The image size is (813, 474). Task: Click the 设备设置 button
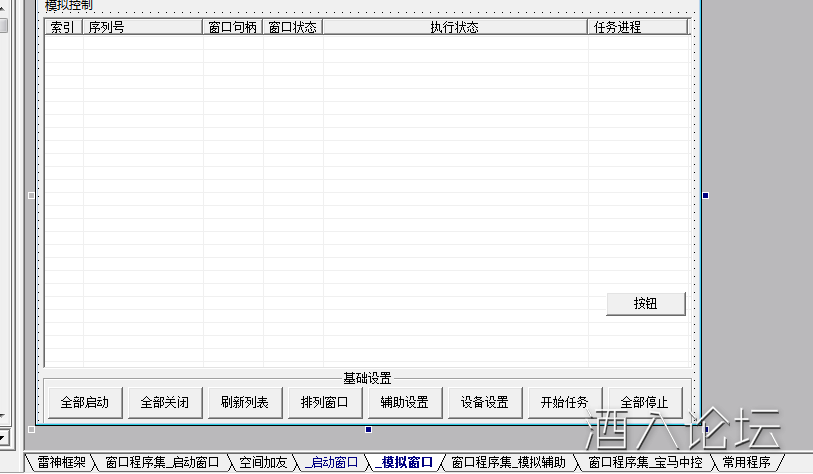click(x=485, y=402)
